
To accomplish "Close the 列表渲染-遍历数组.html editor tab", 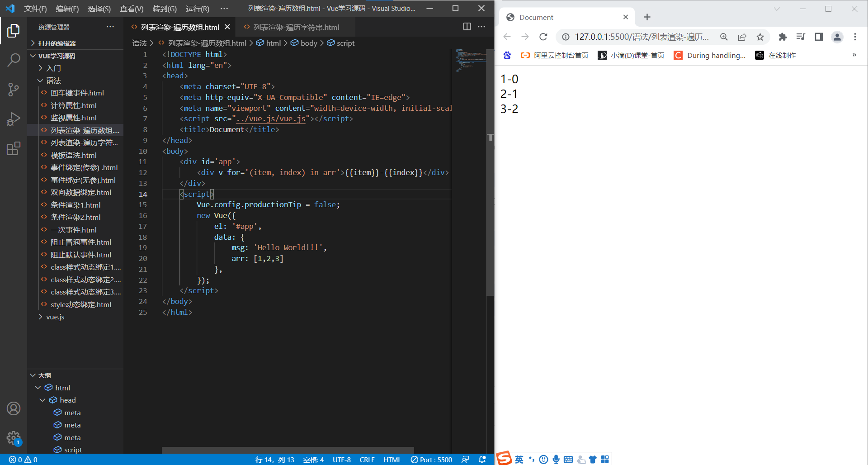I will (x=227, y=27).
